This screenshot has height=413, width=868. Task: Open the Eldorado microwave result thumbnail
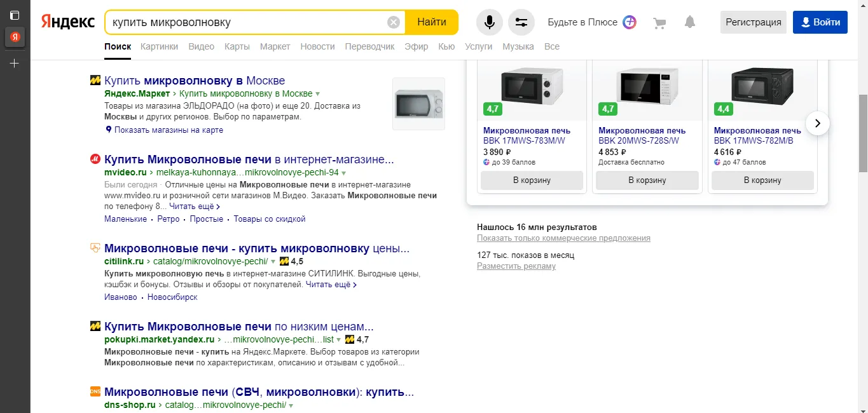coord(419,104)
